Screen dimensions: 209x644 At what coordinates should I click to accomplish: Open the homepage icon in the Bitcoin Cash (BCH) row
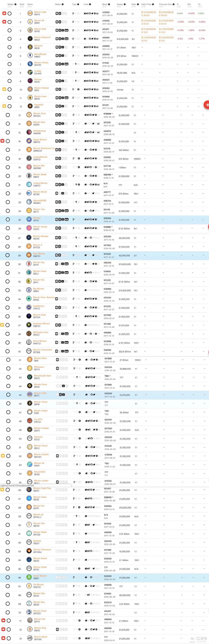tap(85, 14)
